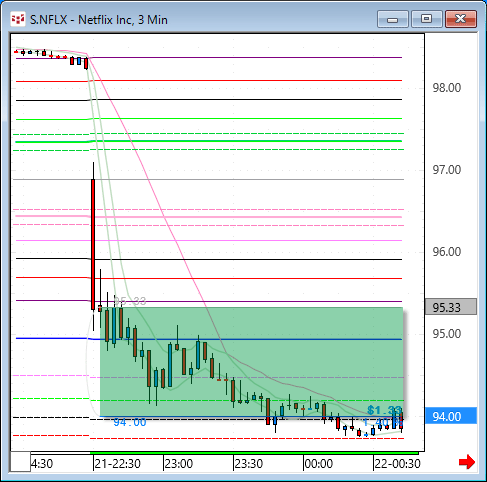Minimize the S.NFLX chart window
487x482 pixels.
click(393, 19)
